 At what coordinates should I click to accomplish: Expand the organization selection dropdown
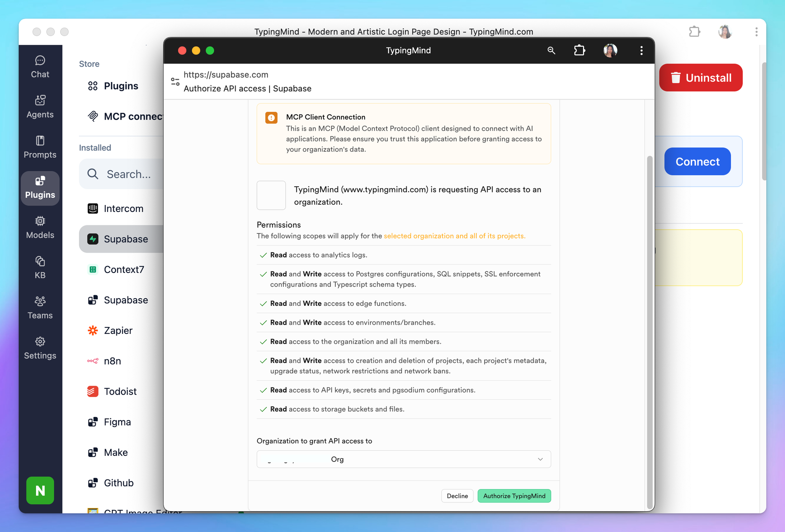coord(404,459)
